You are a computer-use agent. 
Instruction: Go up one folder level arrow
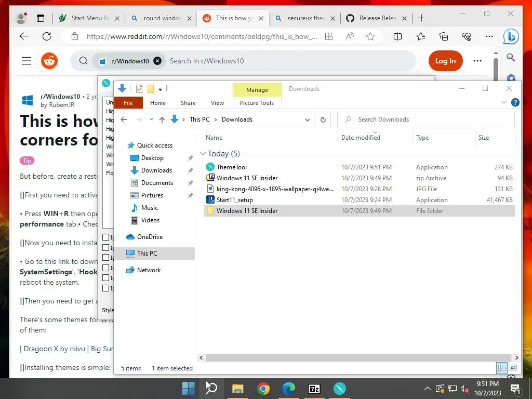162,119
